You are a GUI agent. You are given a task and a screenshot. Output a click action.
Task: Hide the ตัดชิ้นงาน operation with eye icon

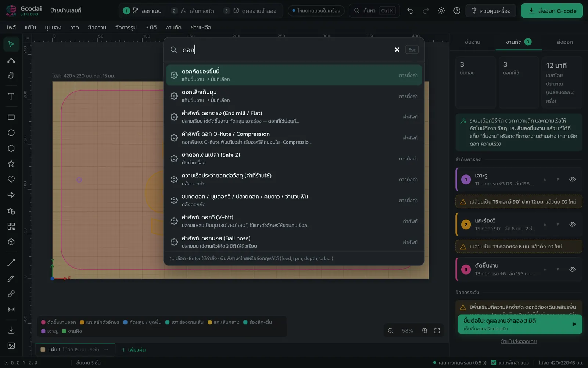(572, 269)
